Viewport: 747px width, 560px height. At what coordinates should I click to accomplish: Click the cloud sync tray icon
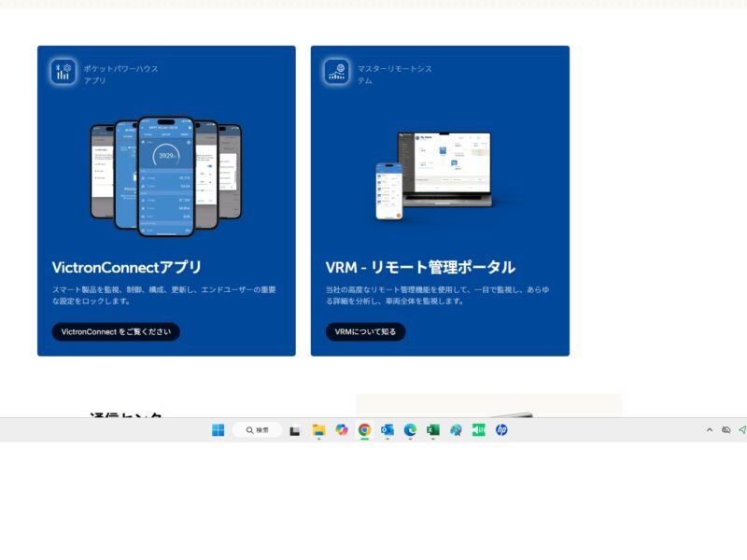pos(726,430)
